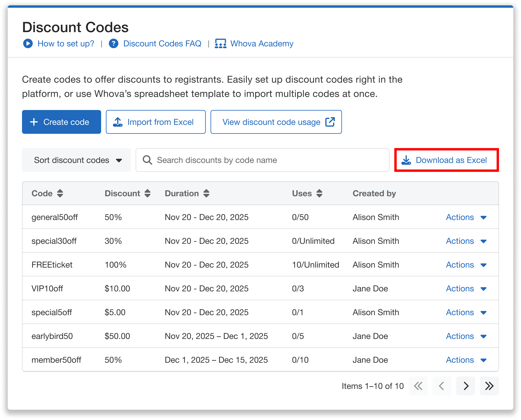Click the upload icon in Import from Excel
Screen dimensions: 521x420
[x=118, y=122]
